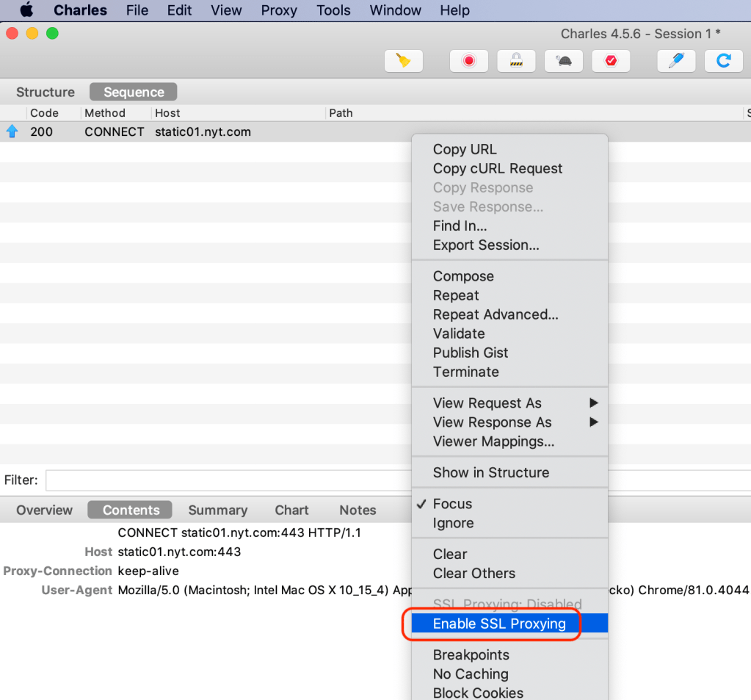
Task: Click the Compose pen icon
Action: [676, 61]
